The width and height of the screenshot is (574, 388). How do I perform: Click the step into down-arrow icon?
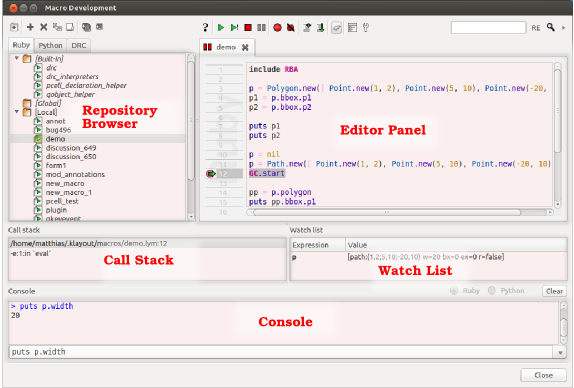321,27
